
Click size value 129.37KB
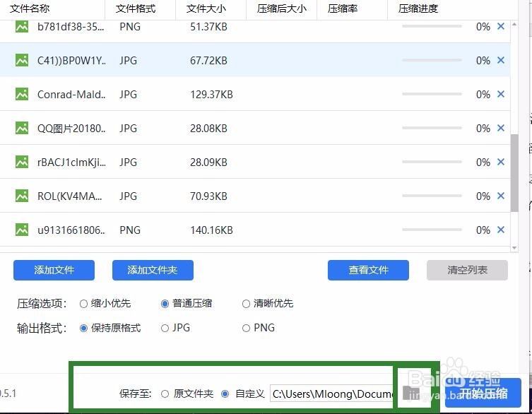[x=211, y=95]
